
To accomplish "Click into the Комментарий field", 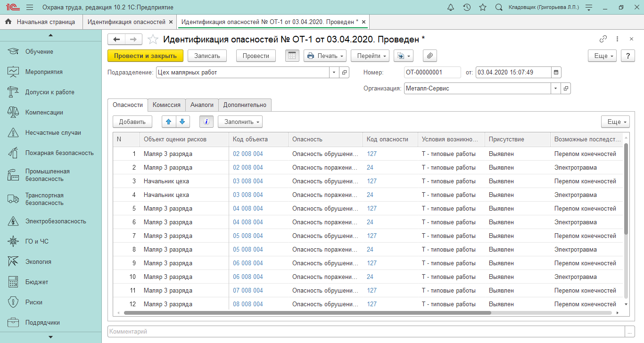I will (x=366, y=332).
